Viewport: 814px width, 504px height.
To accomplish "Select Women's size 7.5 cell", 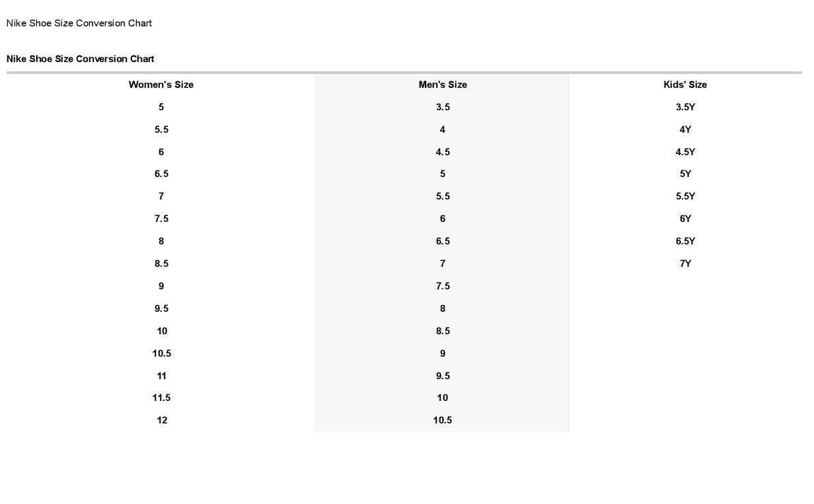I will tap(161, 219).
